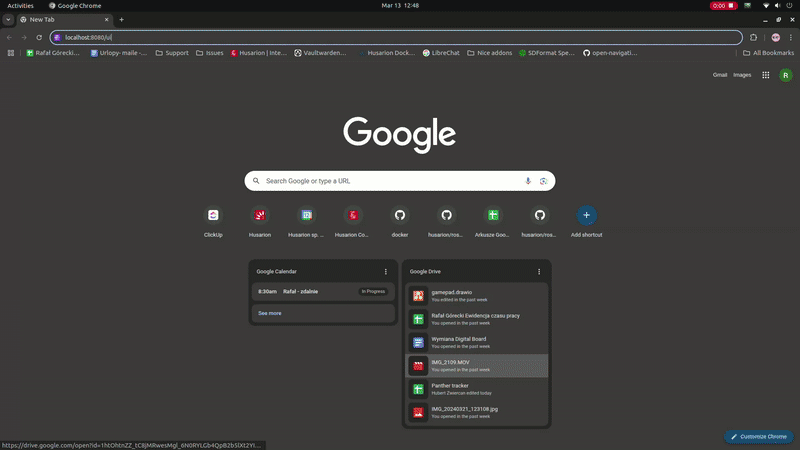Close the New Tab tab
The image size is (800, 450).
point(106,19)
